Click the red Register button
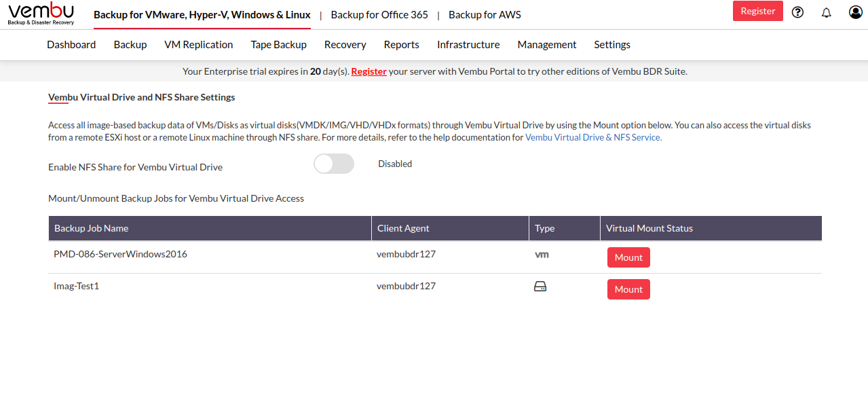 click(758, 11)
